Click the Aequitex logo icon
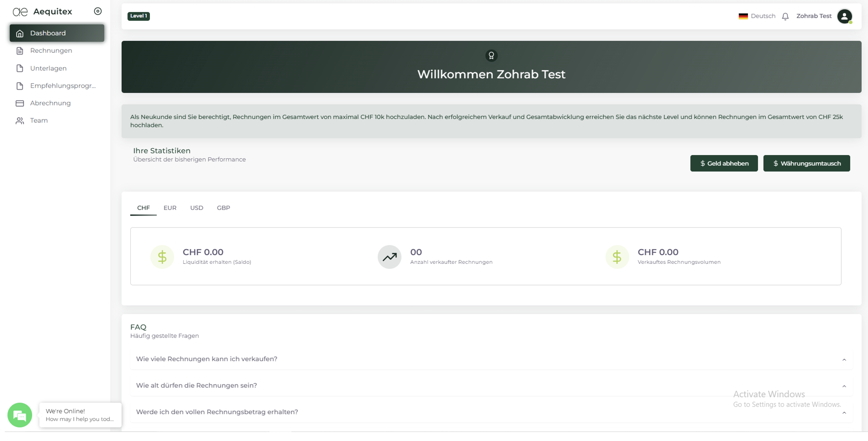 click(x=20, y=12)
